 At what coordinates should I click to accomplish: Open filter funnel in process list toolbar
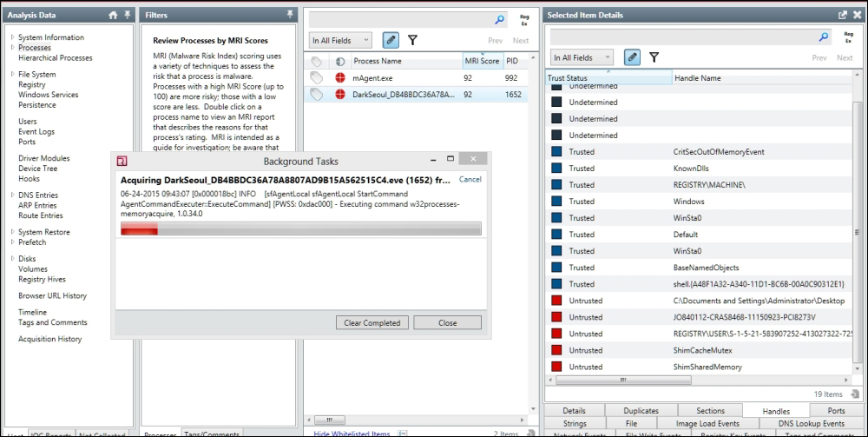pyautogui.click(x=412, y=40)
